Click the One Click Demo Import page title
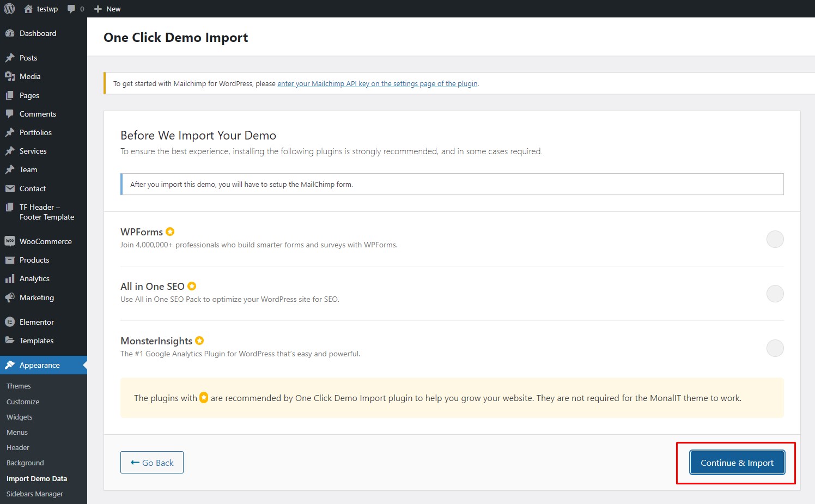The width and height of the screenshot is (815, 504). coord(175,37)
